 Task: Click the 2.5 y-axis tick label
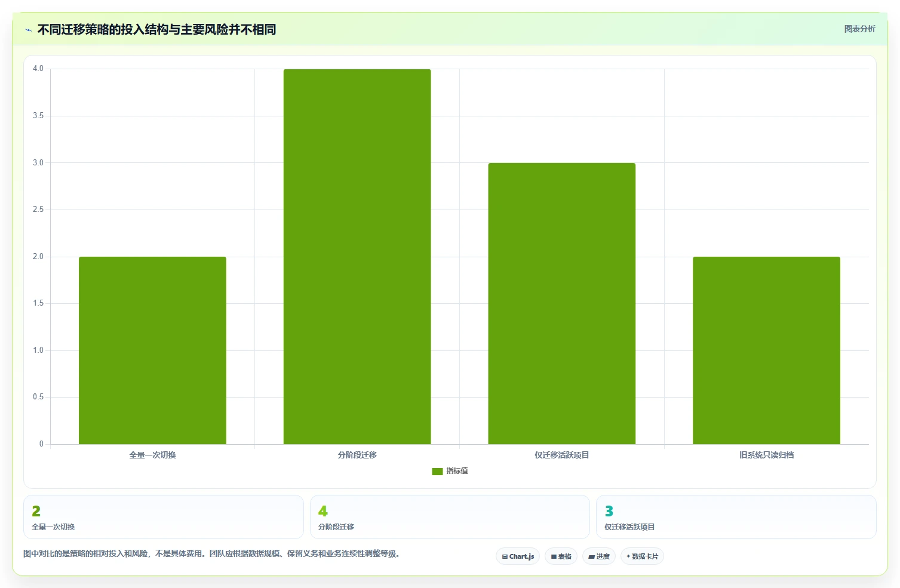click(x=38, y=210)
